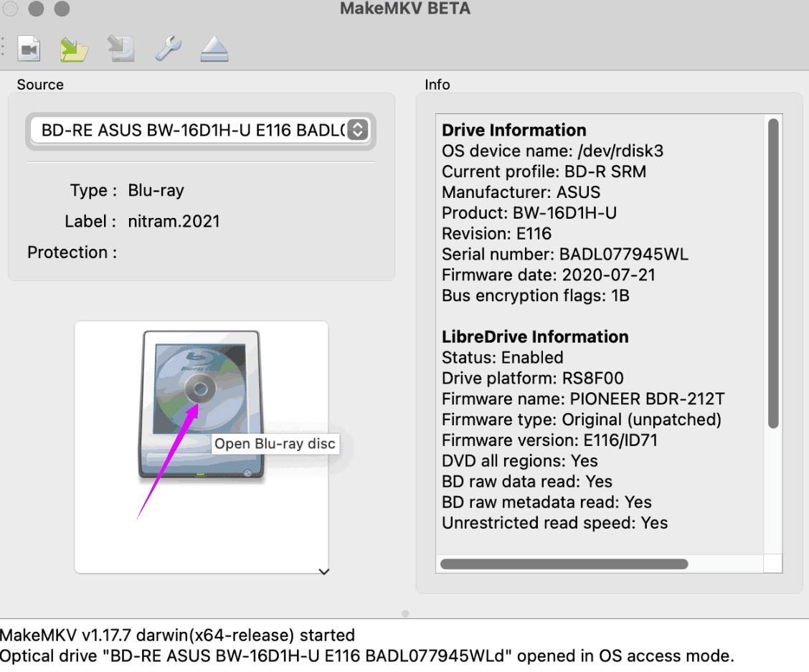Click the Open files video camera icon
The height and width of the screenshot is (672, 809).
click(29, 49)
